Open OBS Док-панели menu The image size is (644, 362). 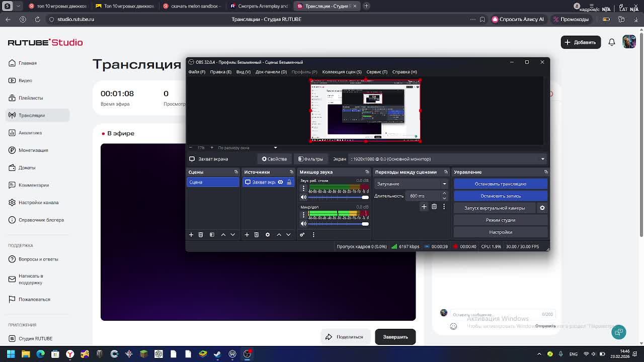271,72
